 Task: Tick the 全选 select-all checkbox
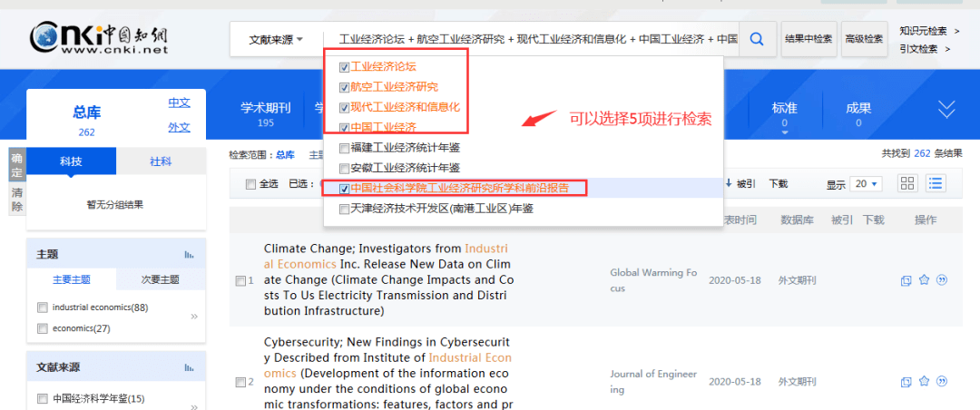point(250,184)
